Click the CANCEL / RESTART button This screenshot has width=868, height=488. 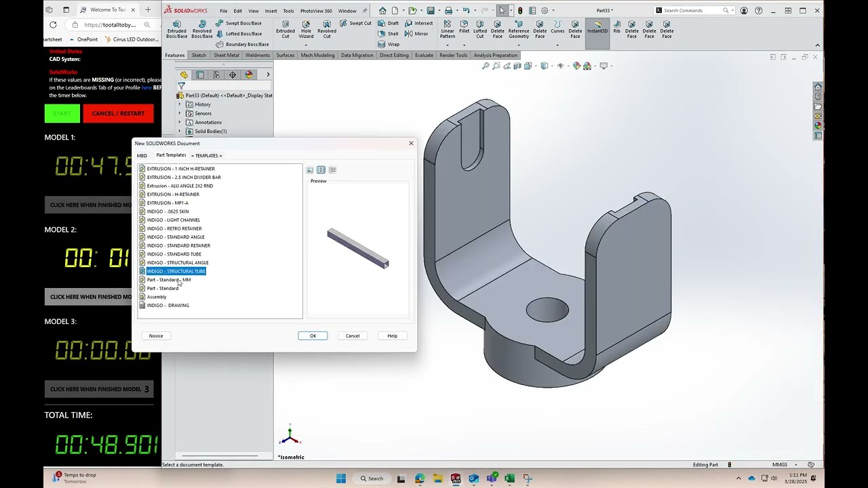(118, 113)
